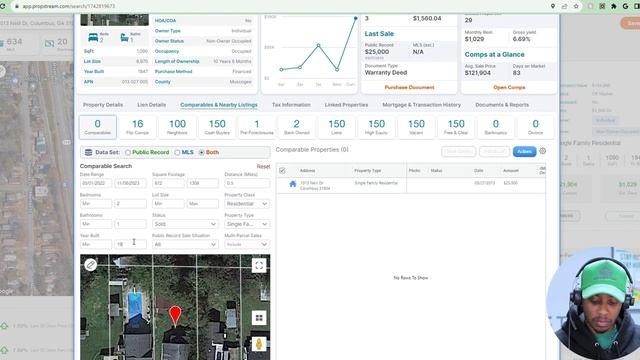Select the MLS data set radio
The width and height of the screenshot is (640, 360).
(177, 152)
